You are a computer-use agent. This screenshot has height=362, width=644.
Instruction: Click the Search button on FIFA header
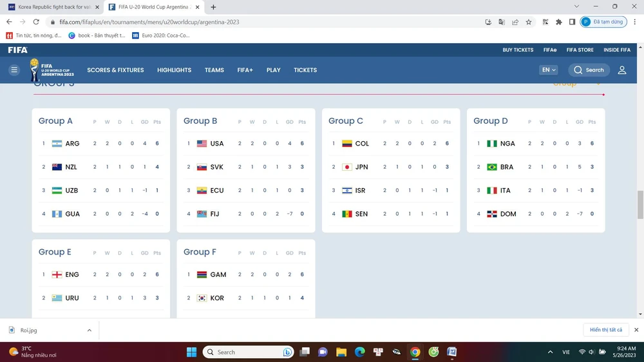click(589, 70)
